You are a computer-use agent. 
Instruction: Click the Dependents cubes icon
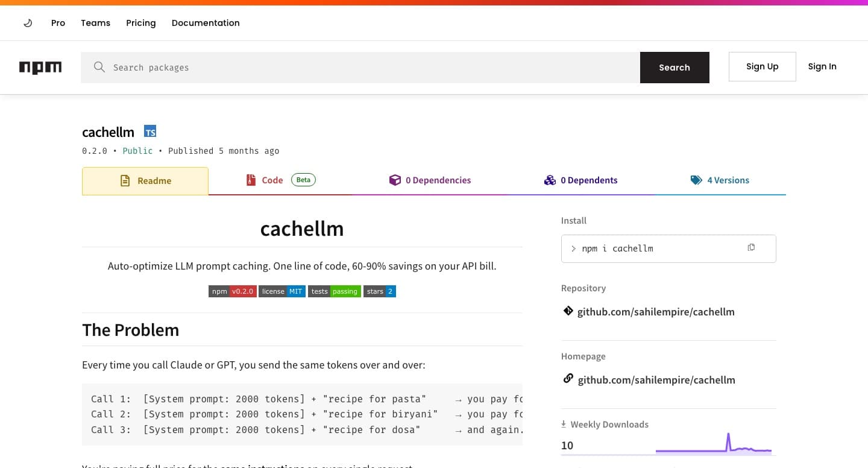pyautogui.click(x=550, y=180)
